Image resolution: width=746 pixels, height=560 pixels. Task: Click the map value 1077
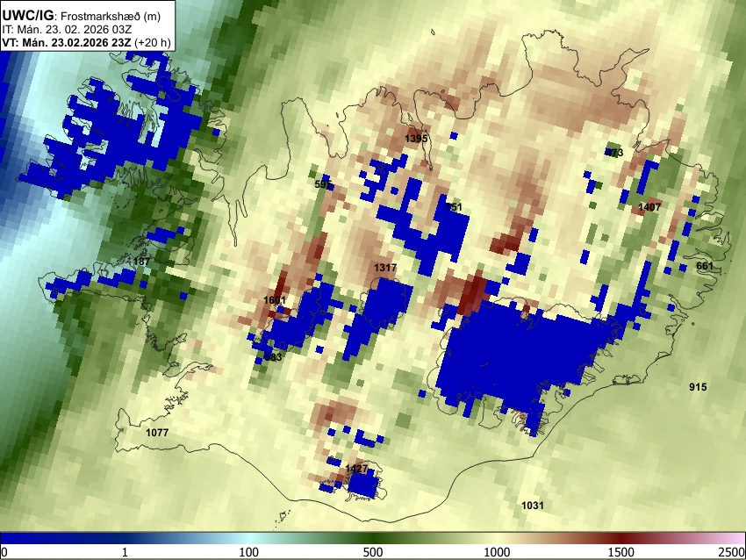[157, 433]
